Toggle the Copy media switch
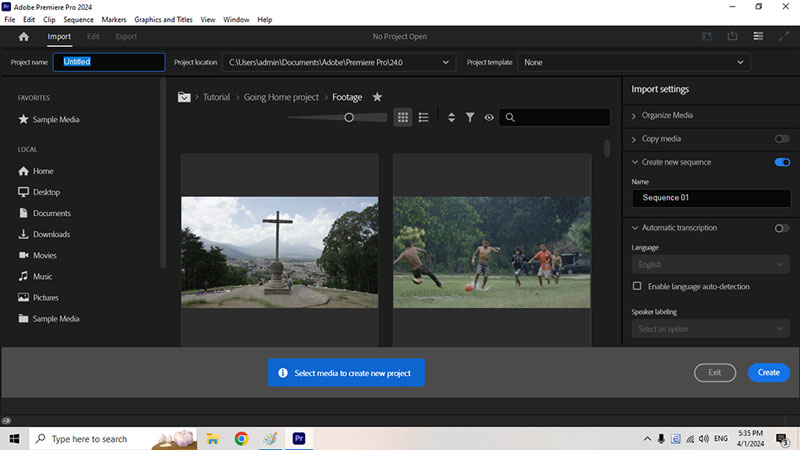Screen dimensions: 800x450 click(782, 139)
